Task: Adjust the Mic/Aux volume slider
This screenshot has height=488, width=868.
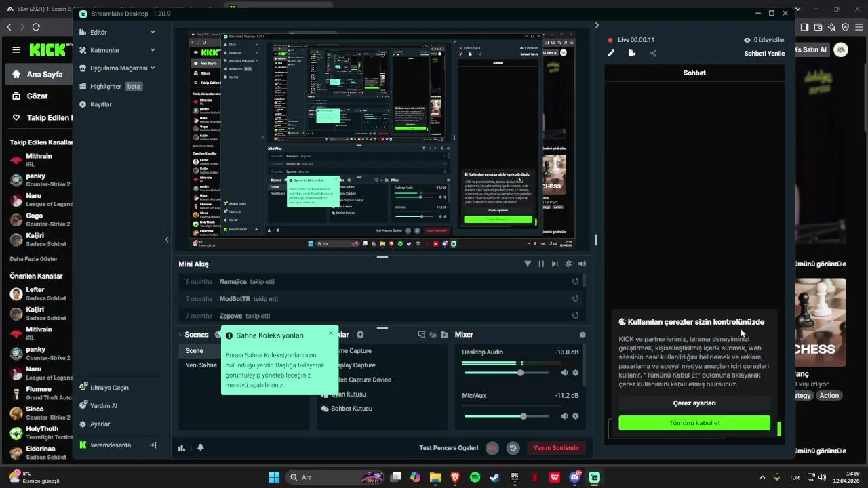Action: pos(507,416)
